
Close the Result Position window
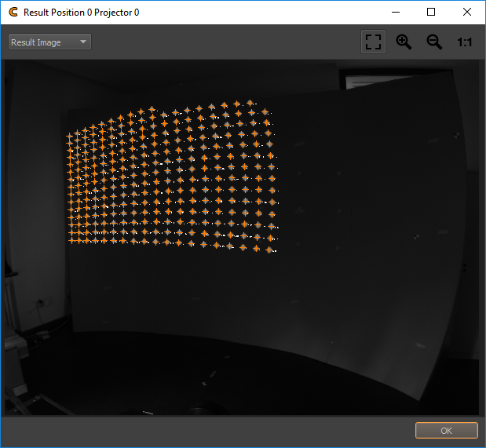click(467, 13)
